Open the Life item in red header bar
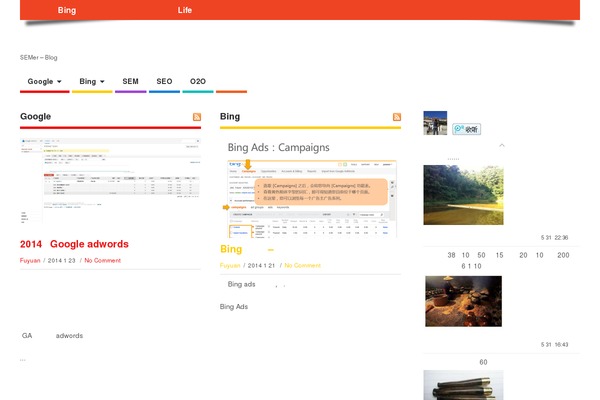The image size is (600, 400). [184, 10]
